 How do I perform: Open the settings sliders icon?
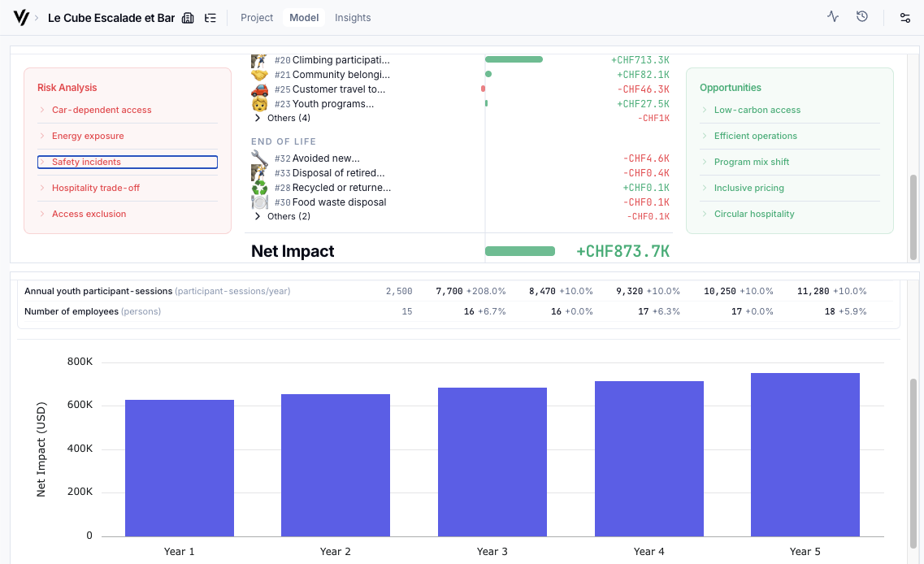904,17
